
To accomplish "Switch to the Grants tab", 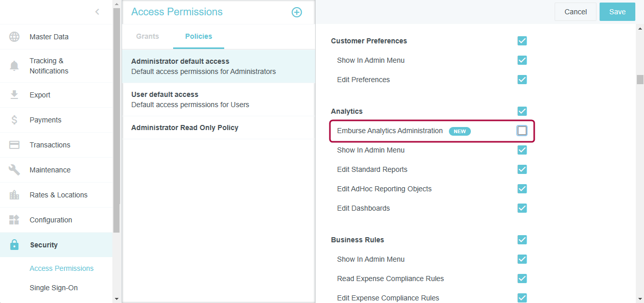I will click(x=147, y=36).
